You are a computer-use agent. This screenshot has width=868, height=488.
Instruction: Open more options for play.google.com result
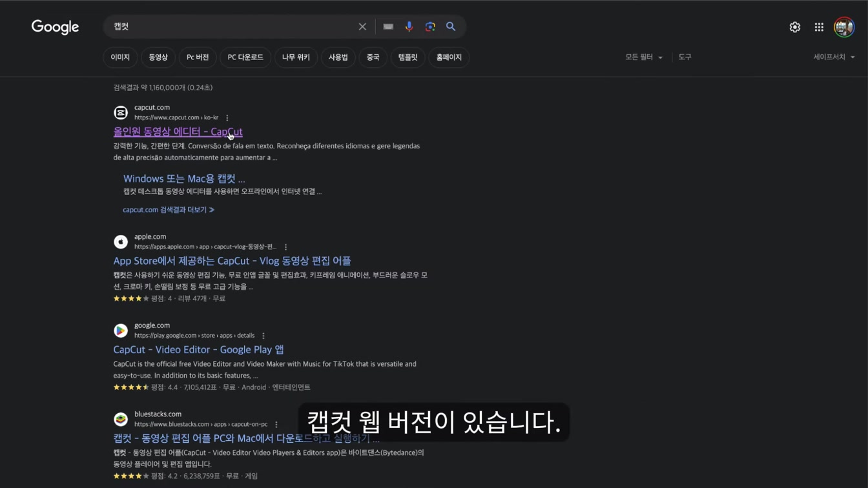click(x=263, y=336)
